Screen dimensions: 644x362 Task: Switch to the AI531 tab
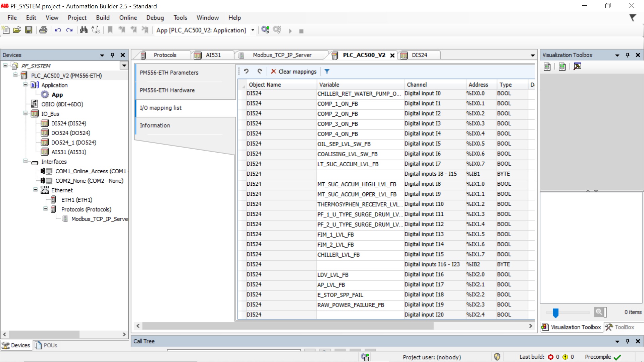pos(213,55)
